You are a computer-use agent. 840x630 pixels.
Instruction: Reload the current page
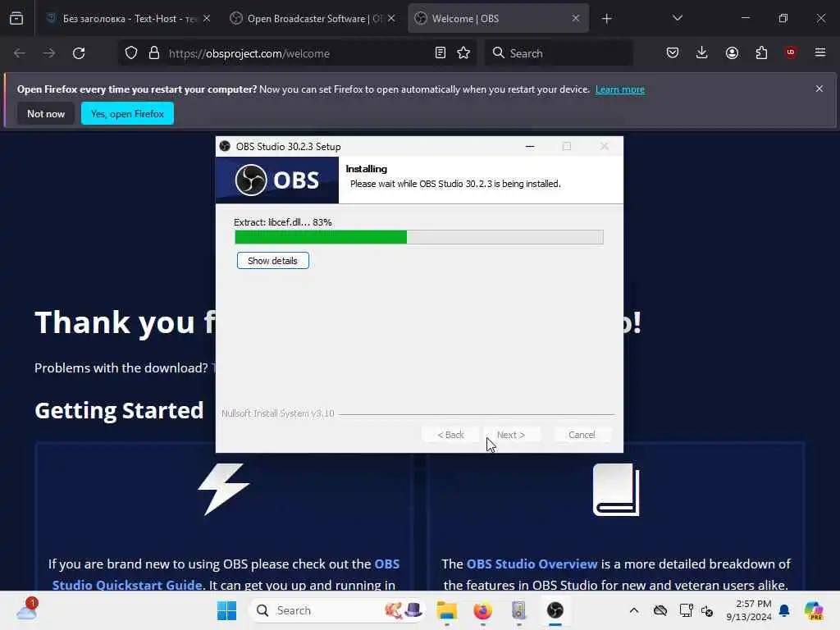[79, 53]
